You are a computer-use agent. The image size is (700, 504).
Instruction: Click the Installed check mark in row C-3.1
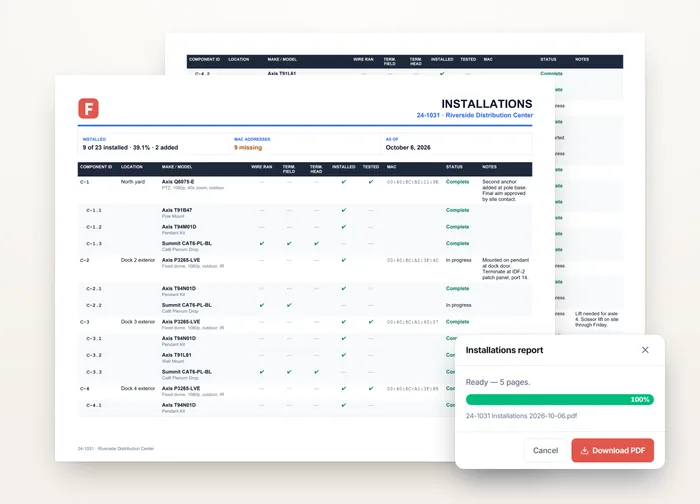pyautogui.click(x=343, y=338)
